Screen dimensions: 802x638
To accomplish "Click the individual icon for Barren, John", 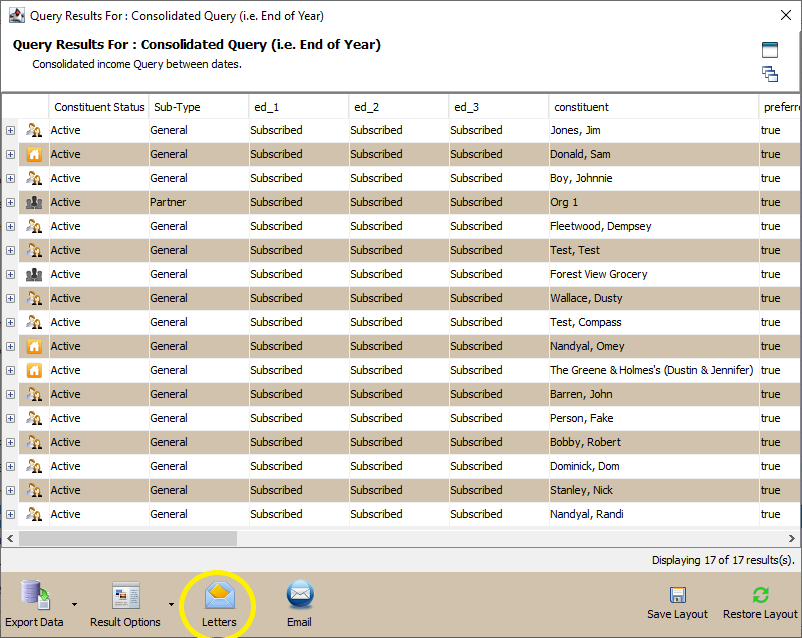I will (x=34, y=394).
